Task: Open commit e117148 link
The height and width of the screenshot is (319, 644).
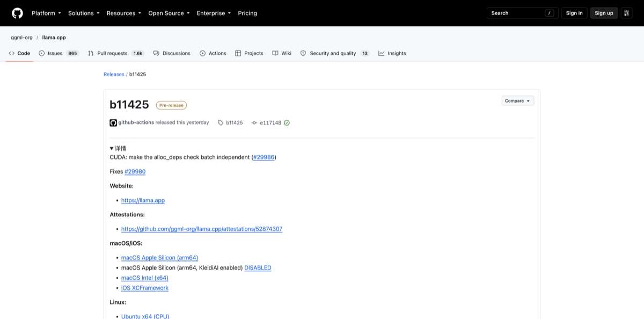Action: click(270, 122)
